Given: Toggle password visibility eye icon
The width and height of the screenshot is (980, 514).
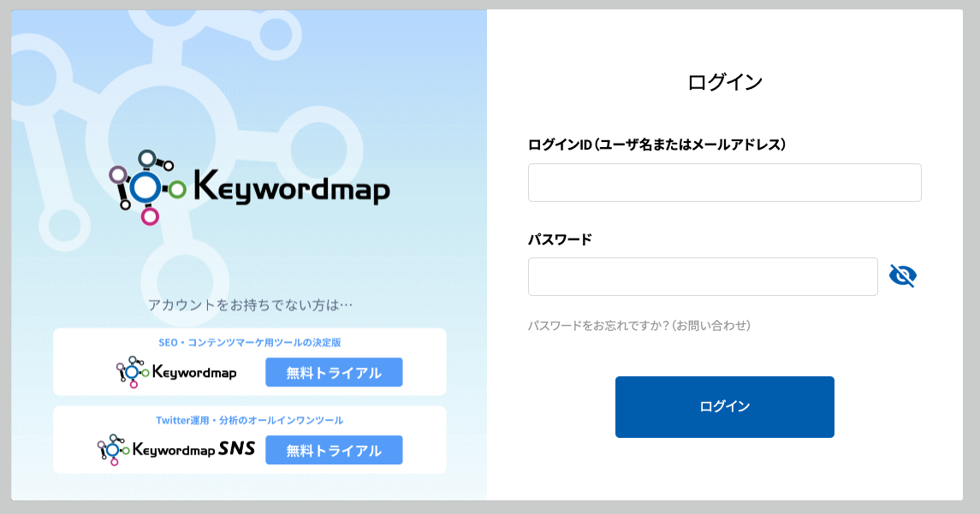Looking at the screenshot, I should coord(902,275).
